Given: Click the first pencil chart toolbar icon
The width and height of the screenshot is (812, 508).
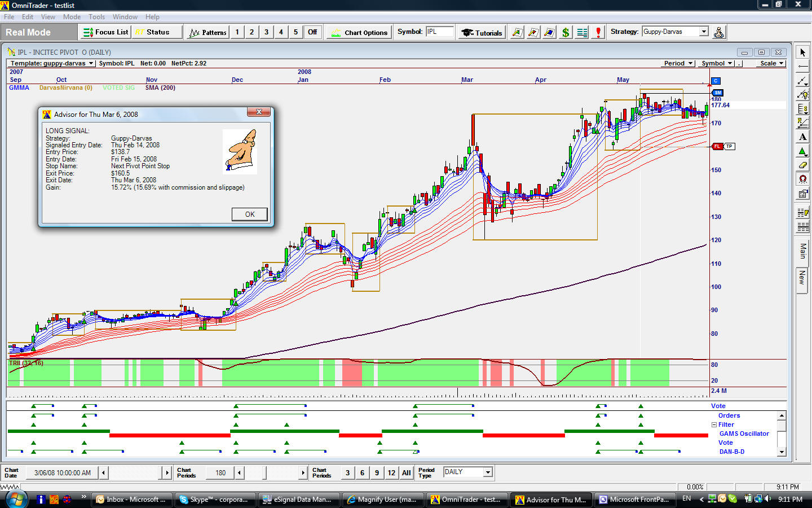Looking at the screenshot, I should click(x=517, y=32).
